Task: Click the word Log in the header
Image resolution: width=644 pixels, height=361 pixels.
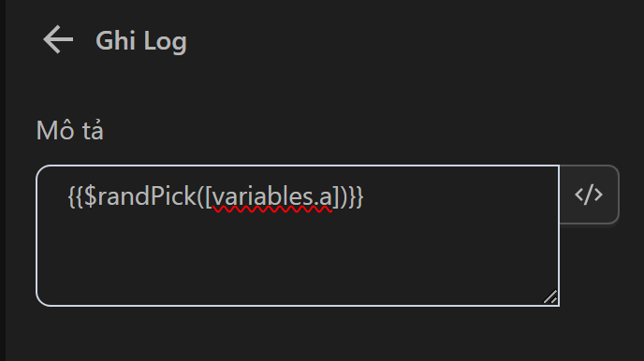Action: tap(165, 41)
